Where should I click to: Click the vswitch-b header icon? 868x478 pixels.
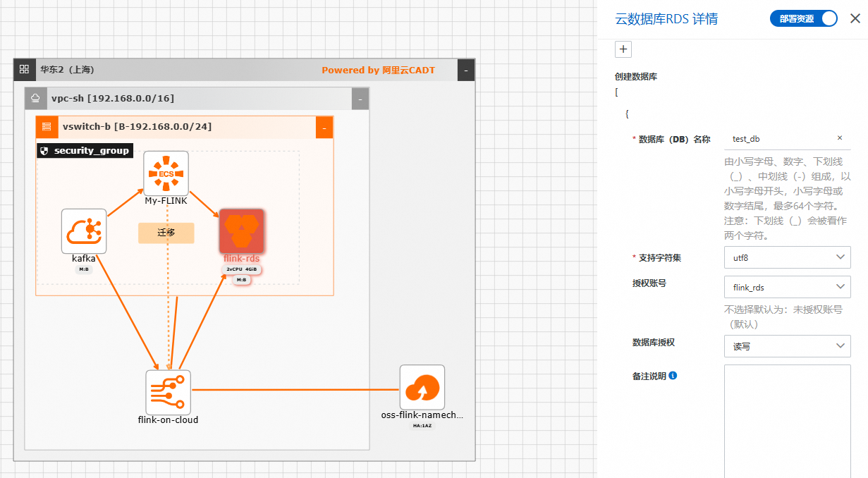(x=47, y=127)
